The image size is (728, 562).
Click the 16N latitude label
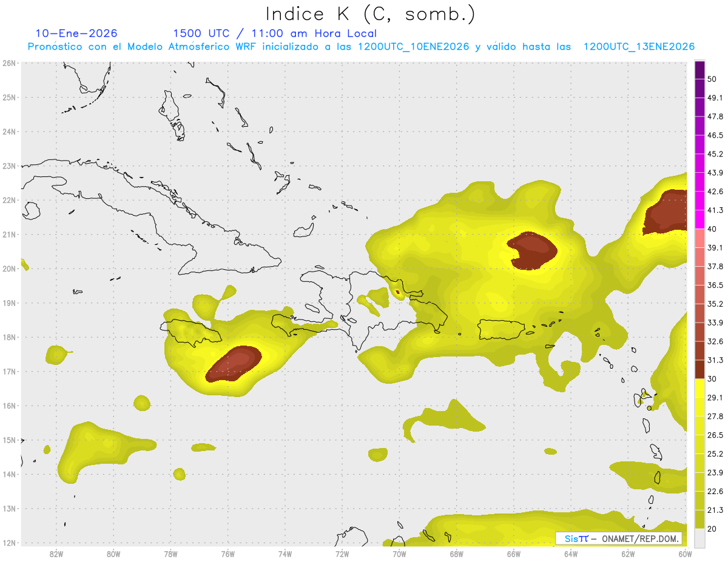[10, 406]
